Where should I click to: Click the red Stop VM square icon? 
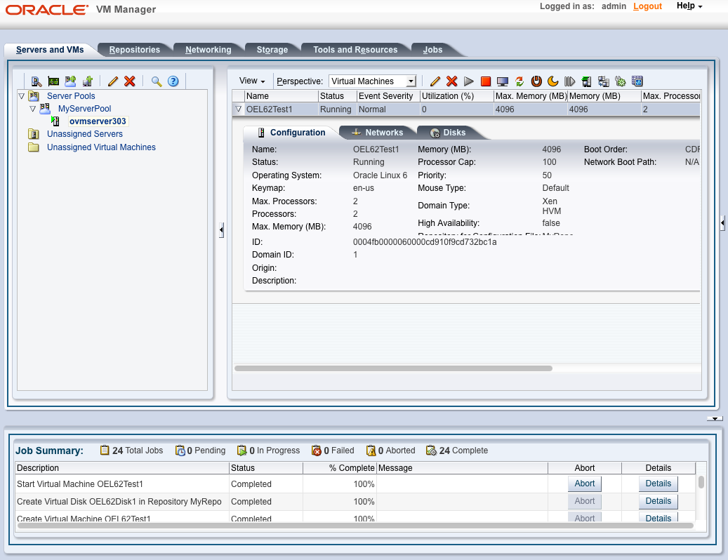486,81
